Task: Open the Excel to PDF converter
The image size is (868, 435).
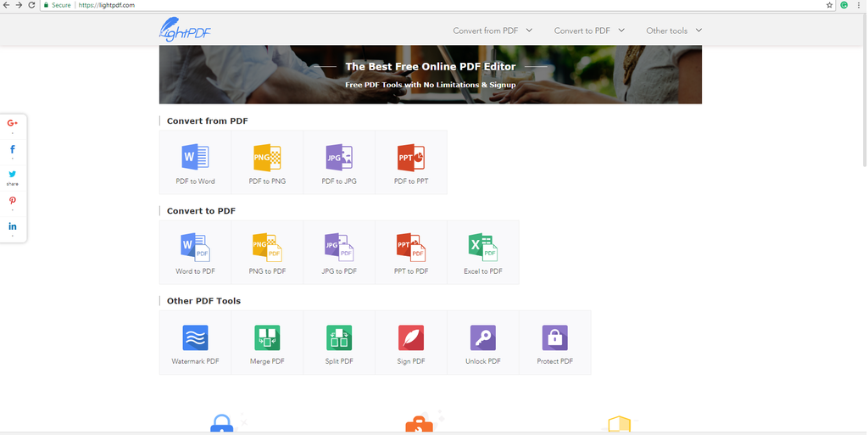Action: (483, 251)
